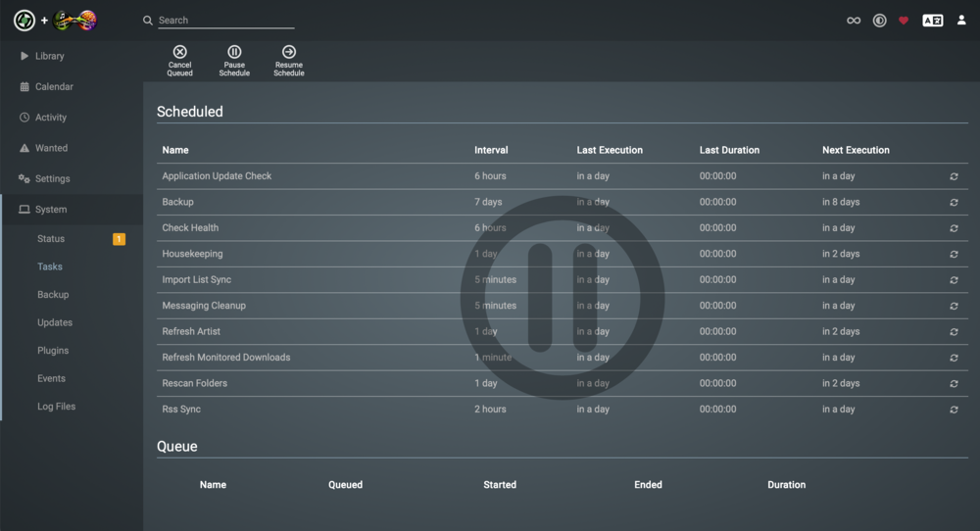The image size is (980, 531).
Task: Click the Settings gears icon in sidebar
Action: click(24, 178)
